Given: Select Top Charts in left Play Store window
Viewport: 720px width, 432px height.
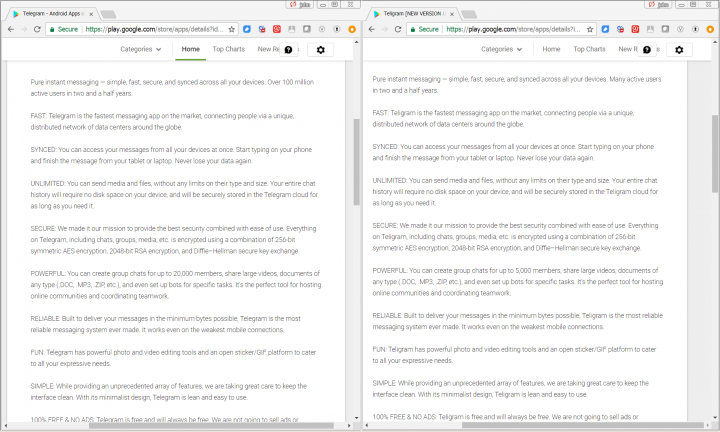Looking at the screenshot, I should click(x=229, y=49).
